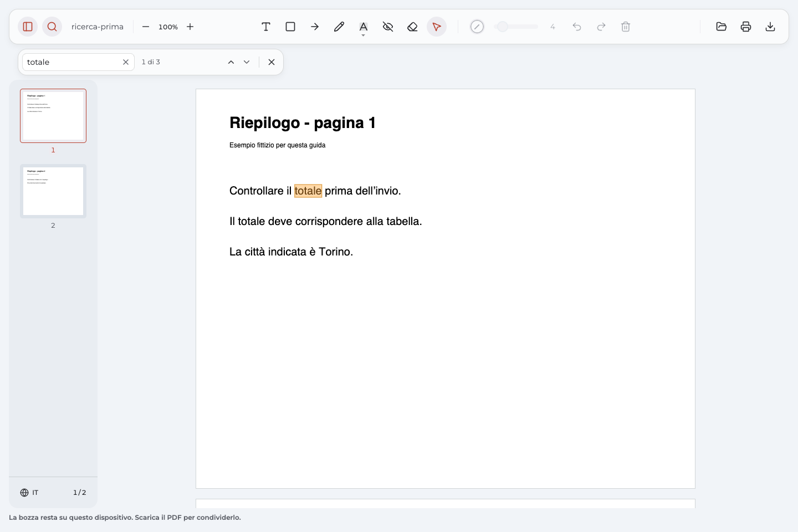Screen dimensions: 798x532
Task: Click the Redo icon
Action: coord(601,27)
